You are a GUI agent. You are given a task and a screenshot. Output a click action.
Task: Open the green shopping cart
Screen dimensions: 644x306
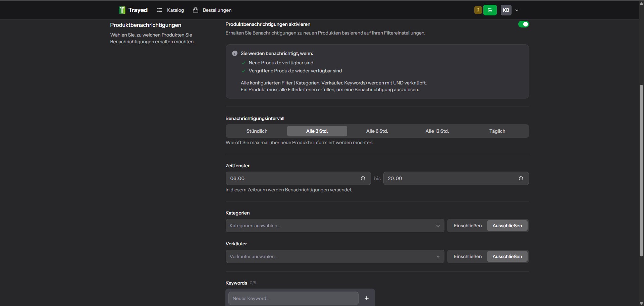(x=490, y=10)
